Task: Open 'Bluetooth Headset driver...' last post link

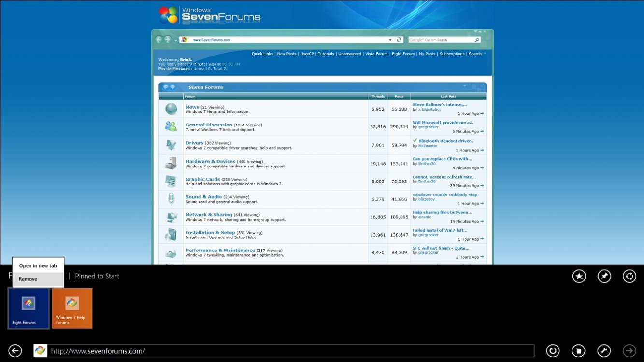Action: pyautogui.click(x=446, y=141)
